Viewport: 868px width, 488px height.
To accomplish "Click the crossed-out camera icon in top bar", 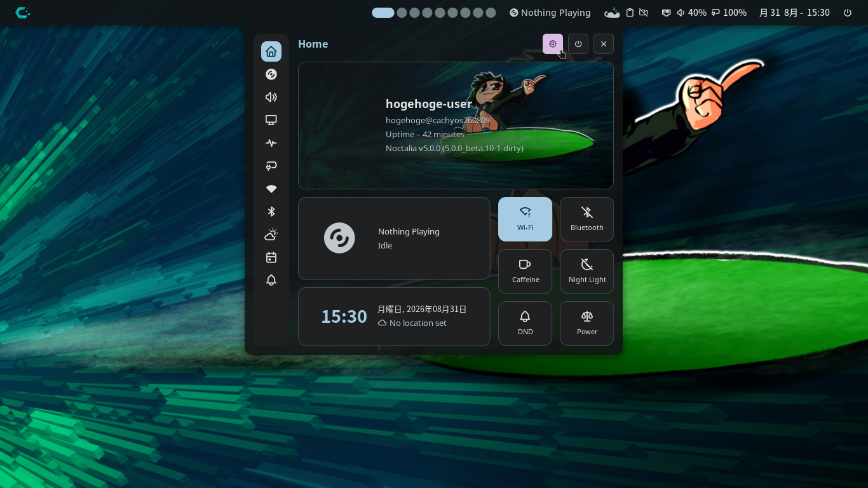I will tap(644, 13).
